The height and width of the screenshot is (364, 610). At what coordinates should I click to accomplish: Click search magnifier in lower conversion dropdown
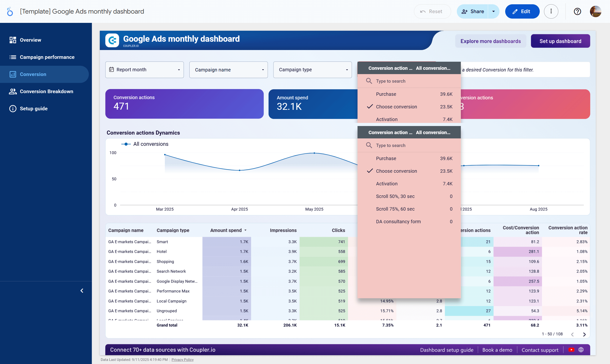[369, 145]
